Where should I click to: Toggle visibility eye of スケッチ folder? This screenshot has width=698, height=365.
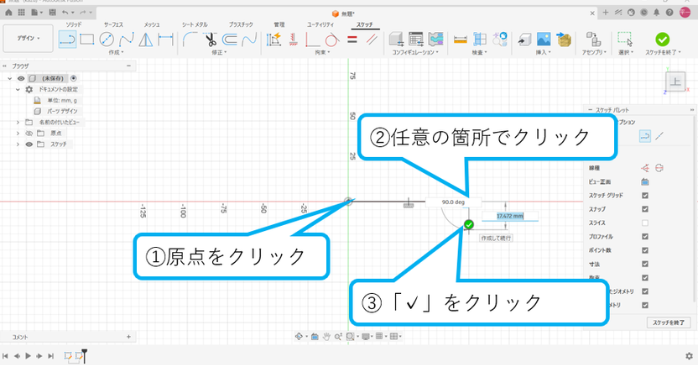click(29, 144)
